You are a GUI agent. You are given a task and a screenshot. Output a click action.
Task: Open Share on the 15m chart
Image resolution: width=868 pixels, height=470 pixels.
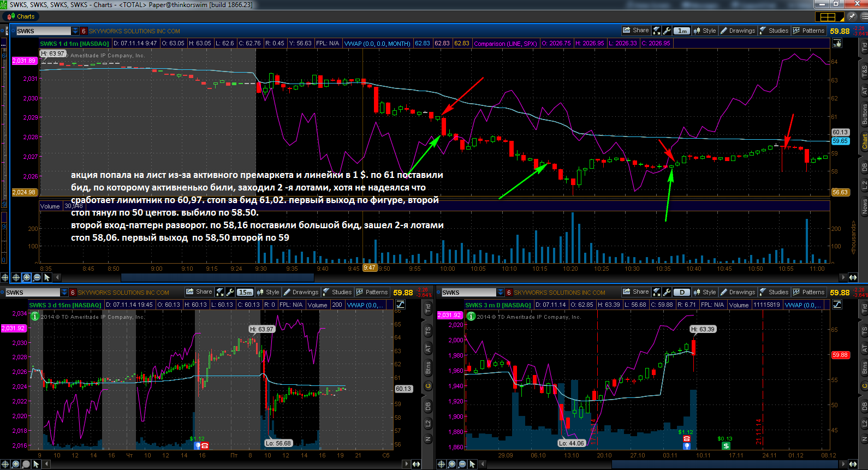199,292
